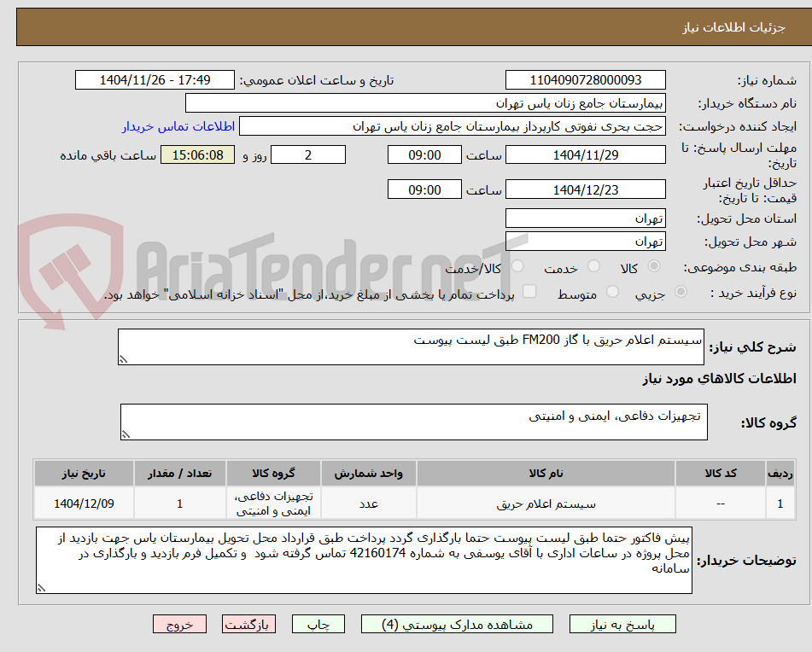Click the announcement date field 1404/11/26 - 17:49

pos(155,80)
